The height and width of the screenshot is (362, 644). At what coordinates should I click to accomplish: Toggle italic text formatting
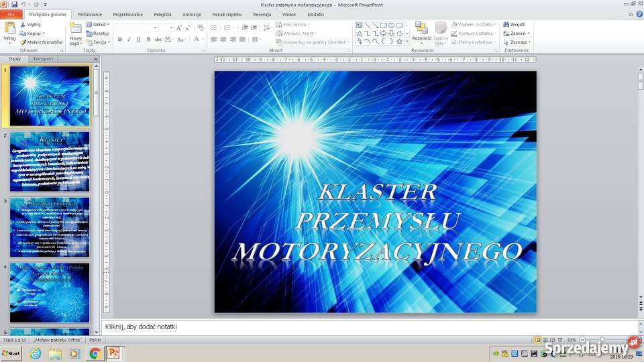(x=129, y=40)
